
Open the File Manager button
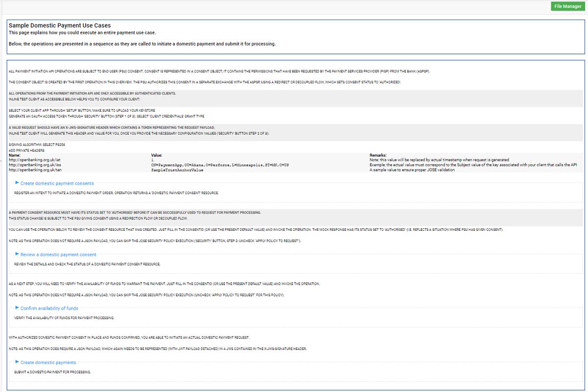[x=568, y=6]
